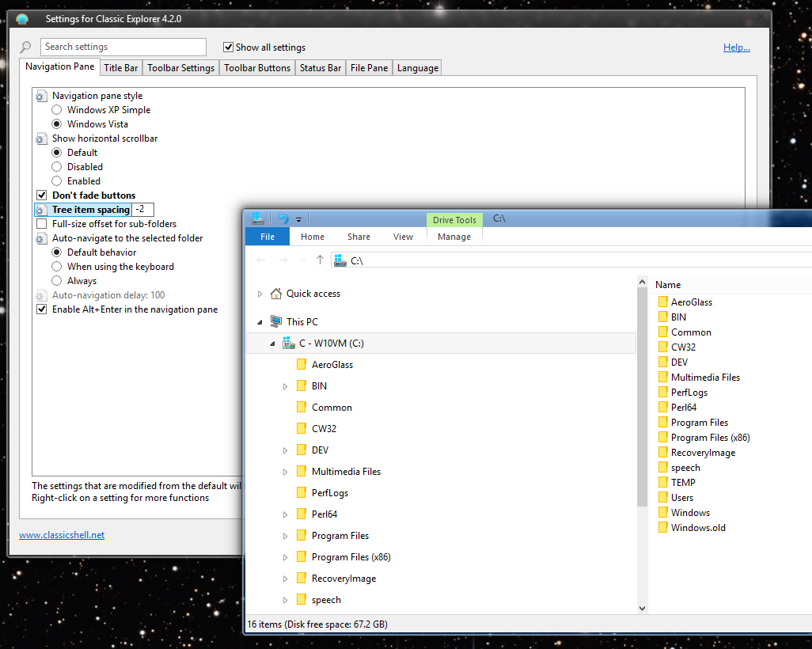Click the Common folder icon in file list
Viewport: 812px width, 649px height.
point(663,332)
